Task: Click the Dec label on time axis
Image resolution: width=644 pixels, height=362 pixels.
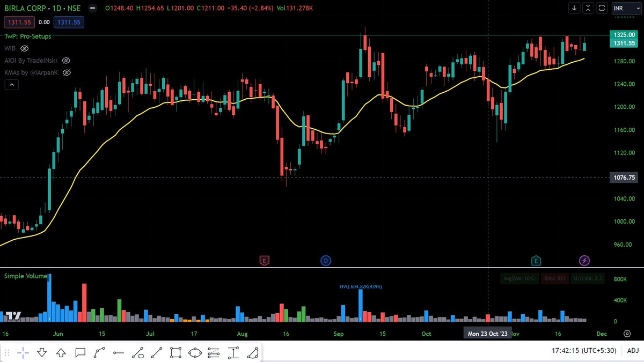Action: tap(601, 334)
